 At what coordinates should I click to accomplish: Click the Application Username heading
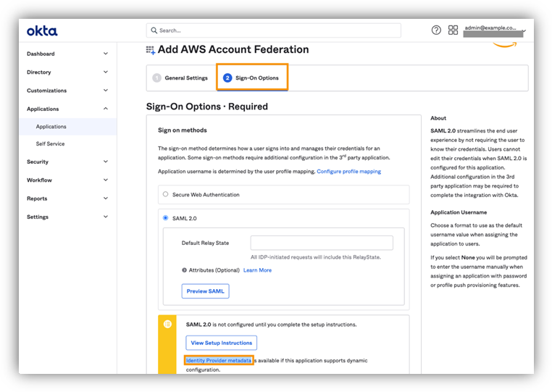pyautogui.click(x=459, y=212)
